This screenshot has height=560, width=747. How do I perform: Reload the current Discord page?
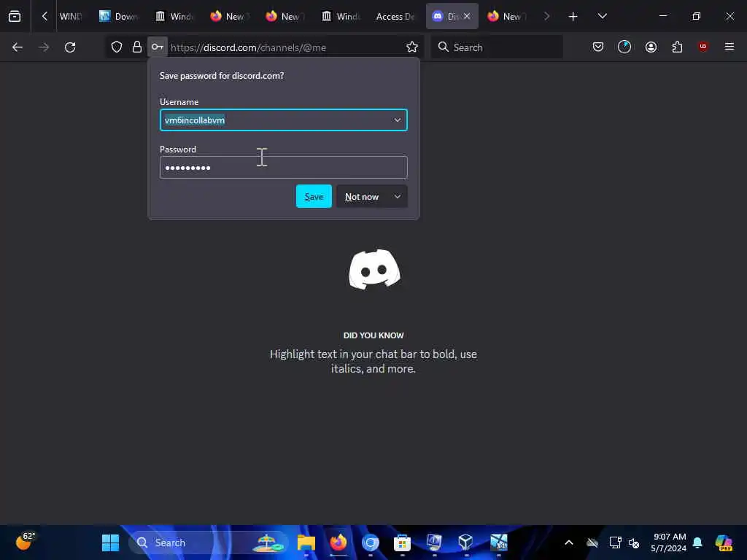pos(70,47)
